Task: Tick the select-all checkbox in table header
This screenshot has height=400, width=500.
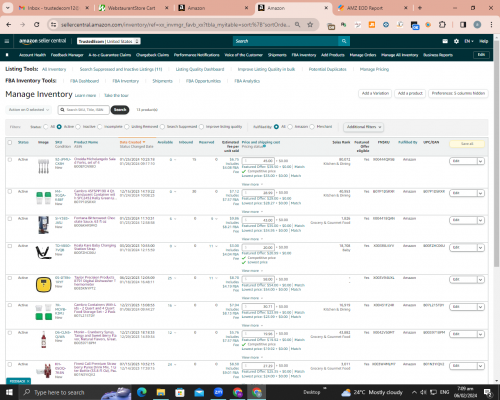Action: (10, 142)
